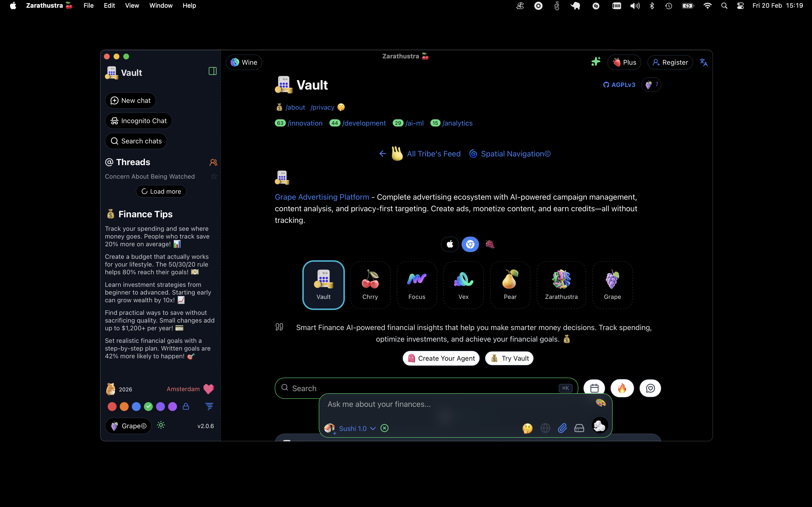This screenshot has width=812, height=507.
Task: Toggle the web search globe icon
Action: coord(545,428)
